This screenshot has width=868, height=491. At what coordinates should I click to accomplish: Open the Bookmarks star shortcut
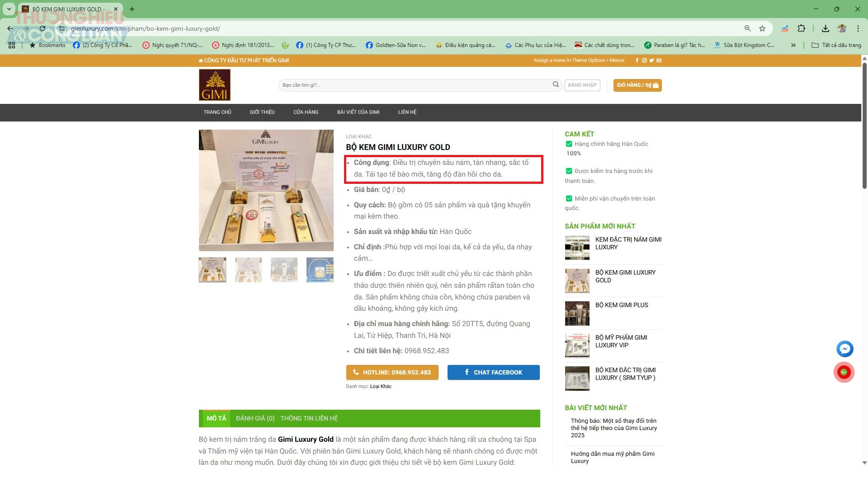pyautogui.click(x=47, y=45)
